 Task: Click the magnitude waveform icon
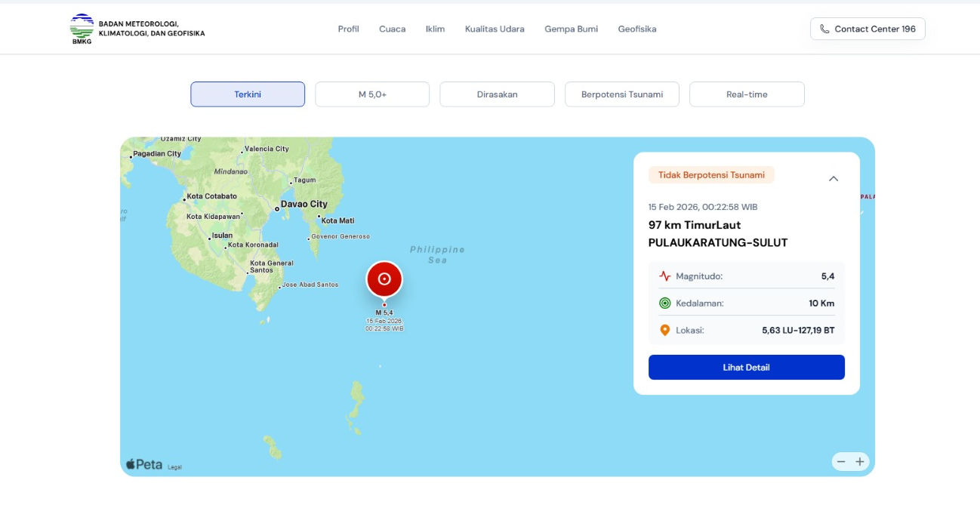coord(664,276)
